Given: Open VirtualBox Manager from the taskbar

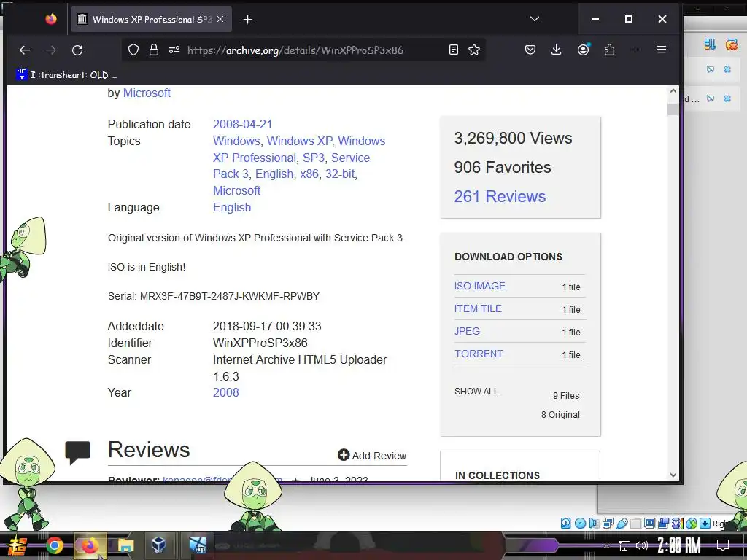Looking at the screenshot, I should tap(158, 545).
